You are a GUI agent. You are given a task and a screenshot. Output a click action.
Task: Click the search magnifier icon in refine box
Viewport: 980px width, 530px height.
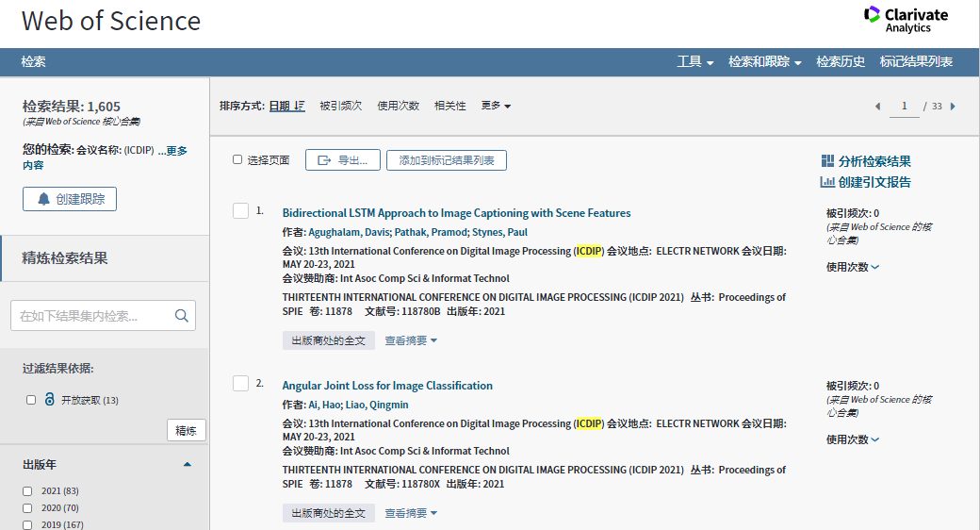181,316
